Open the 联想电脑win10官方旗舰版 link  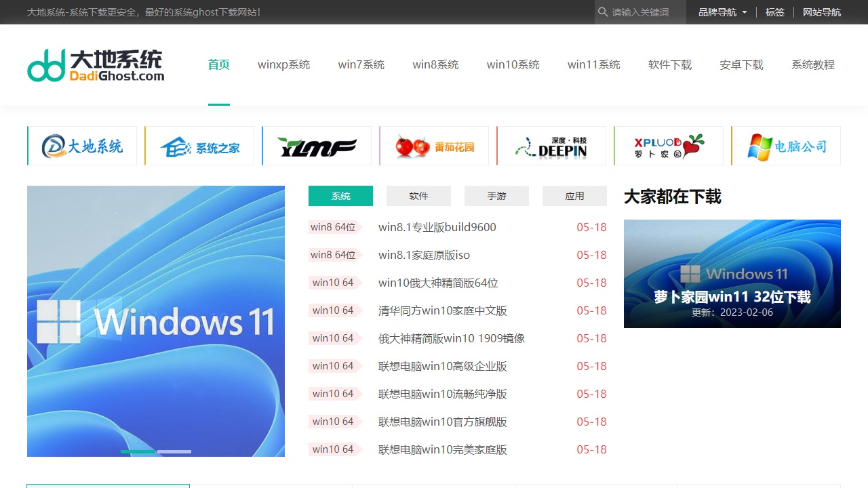[x=442, y=422]
